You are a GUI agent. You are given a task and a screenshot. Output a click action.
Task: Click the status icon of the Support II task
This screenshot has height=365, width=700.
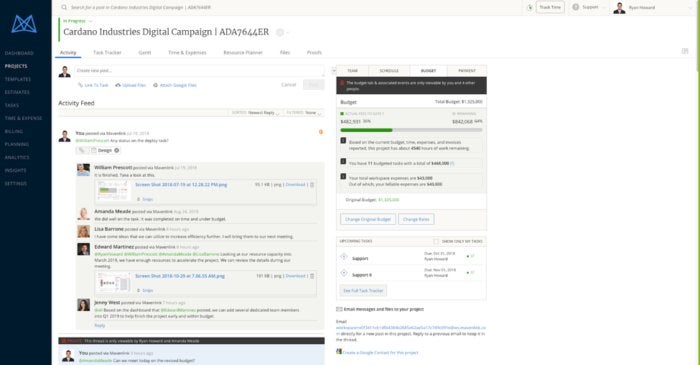click(x=344, y=273)
